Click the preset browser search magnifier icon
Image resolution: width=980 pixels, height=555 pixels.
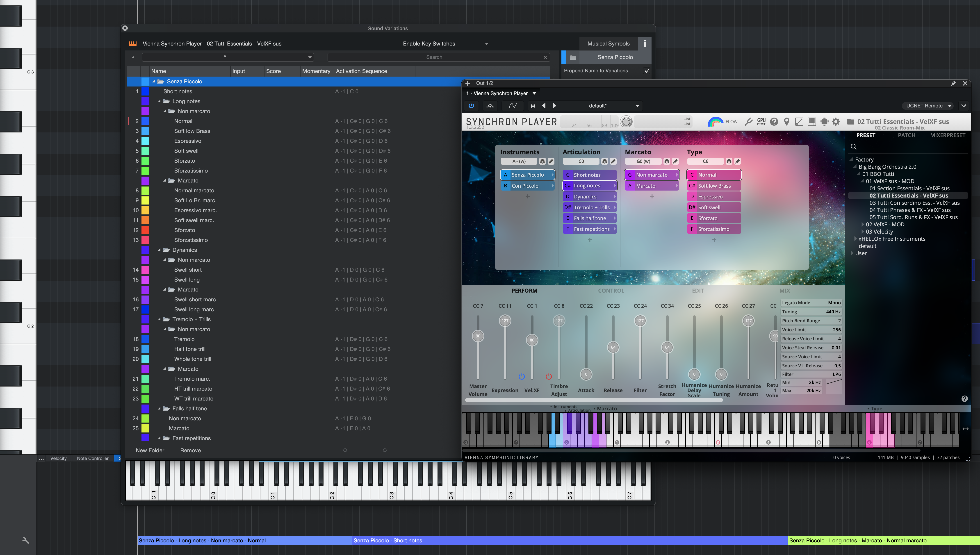coord(853,147)
